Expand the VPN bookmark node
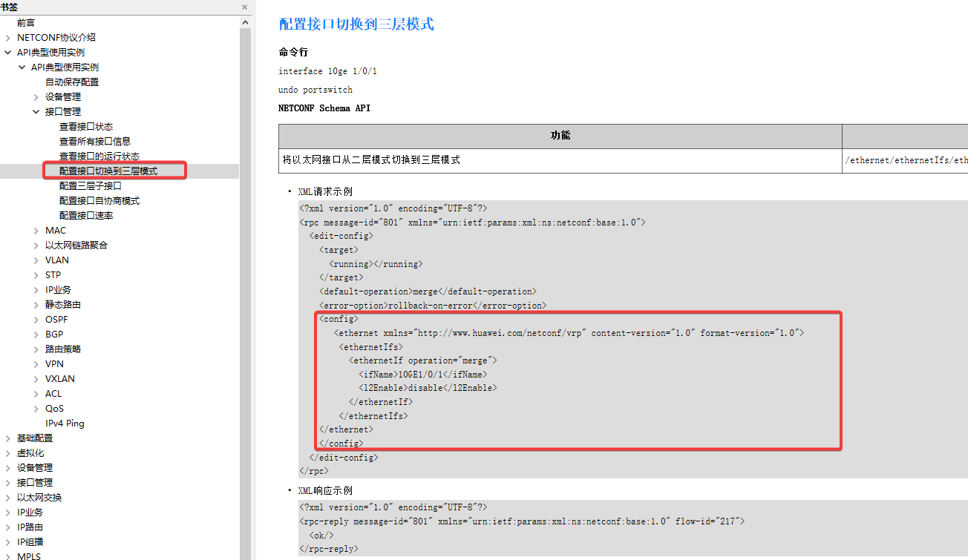The width and height of the screenshot is (968, 560). (x=36, y=364)
